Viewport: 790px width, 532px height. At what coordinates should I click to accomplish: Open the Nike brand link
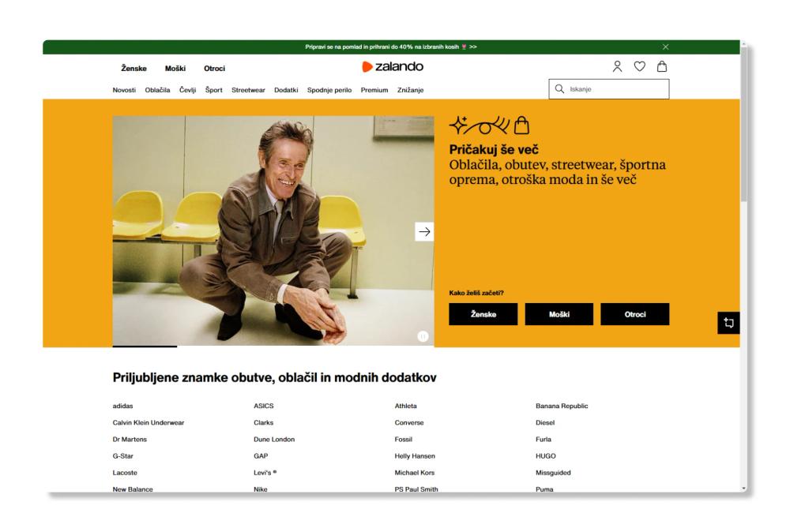tap(261, 489)
